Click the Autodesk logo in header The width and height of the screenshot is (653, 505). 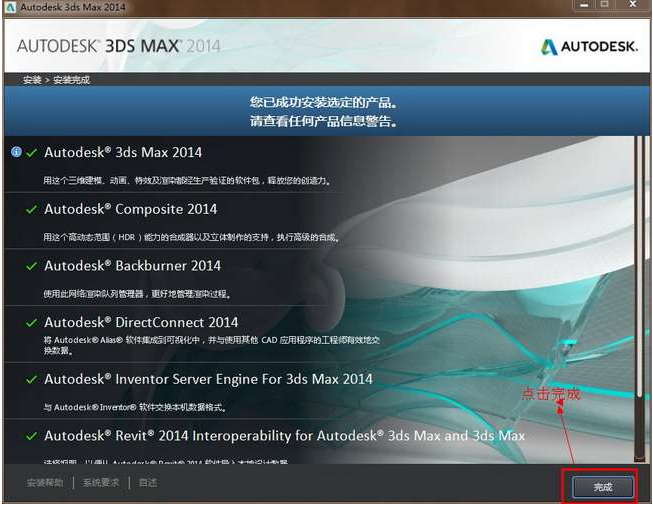click(589, 47)
